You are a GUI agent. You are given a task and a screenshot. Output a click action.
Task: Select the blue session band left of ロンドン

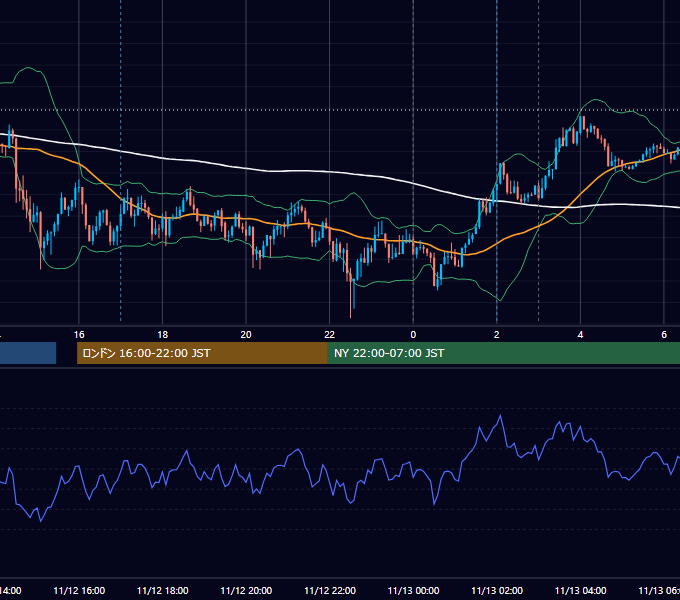pos(28,353)
